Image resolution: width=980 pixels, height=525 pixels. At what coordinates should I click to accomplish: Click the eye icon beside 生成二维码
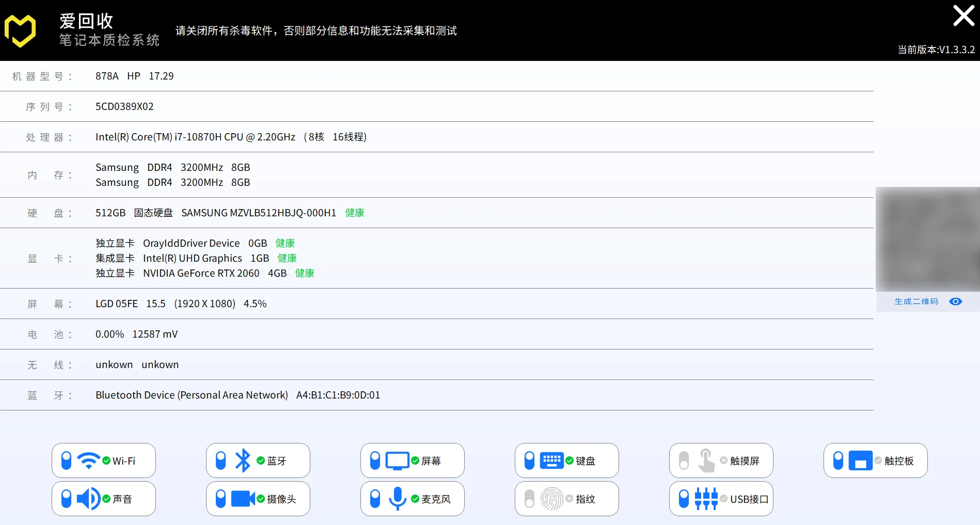pyautogui.click(x=956, y=301)
